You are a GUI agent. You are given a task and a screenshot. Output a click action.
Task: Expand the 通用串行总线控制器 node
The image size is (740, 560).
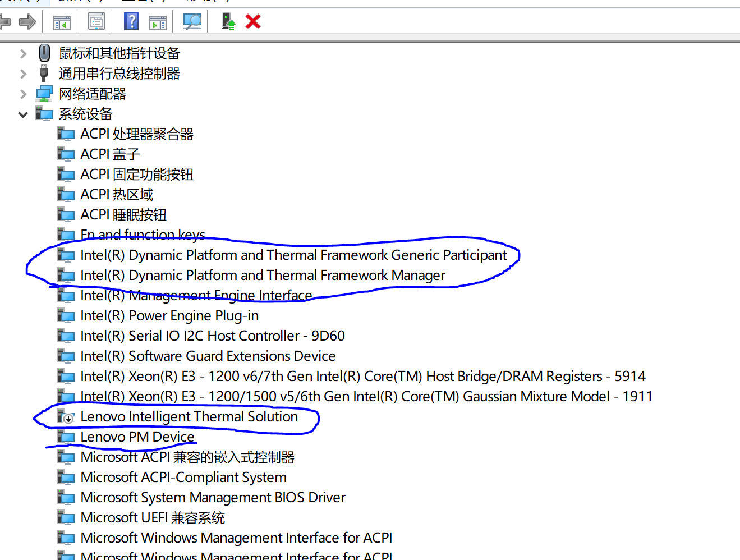tap(23, 74)
